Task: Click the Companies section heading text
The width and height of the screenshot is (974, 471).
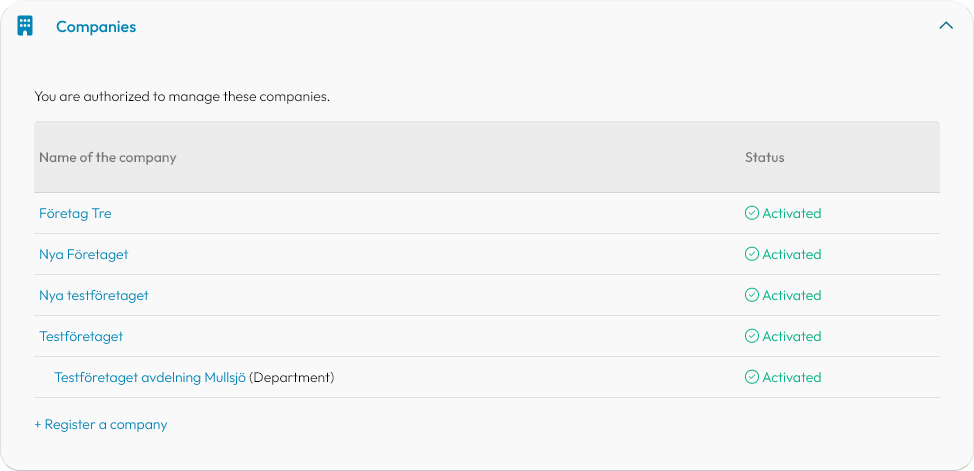Action: pyautogui.click(x=96, y=27)
